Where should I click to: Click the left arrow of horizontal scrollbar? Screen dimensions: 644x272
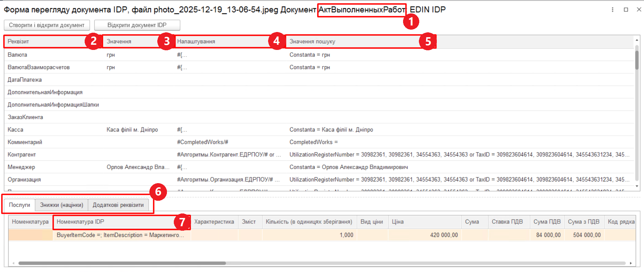click(13, 263)
